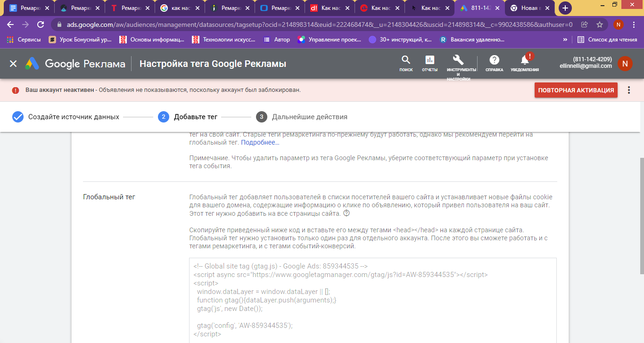
Task: Click the browser forward arrow
Action: coord(25,24)
